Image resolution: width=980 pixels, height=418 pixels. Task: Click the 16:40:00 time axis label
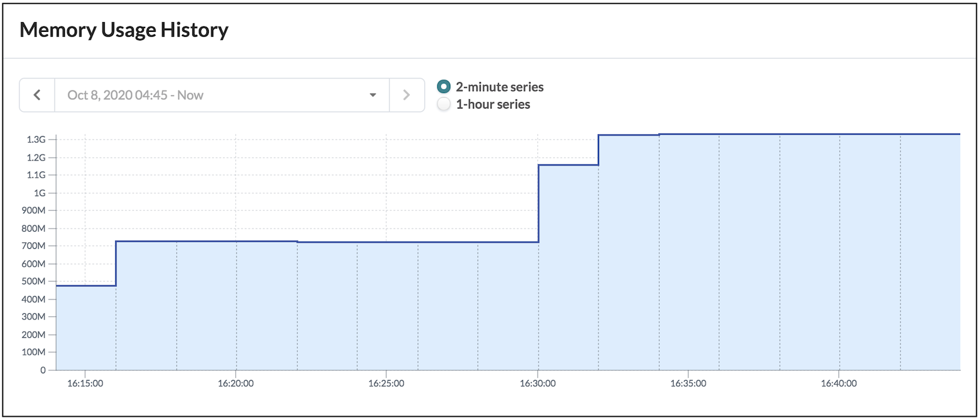click(839, 383)
